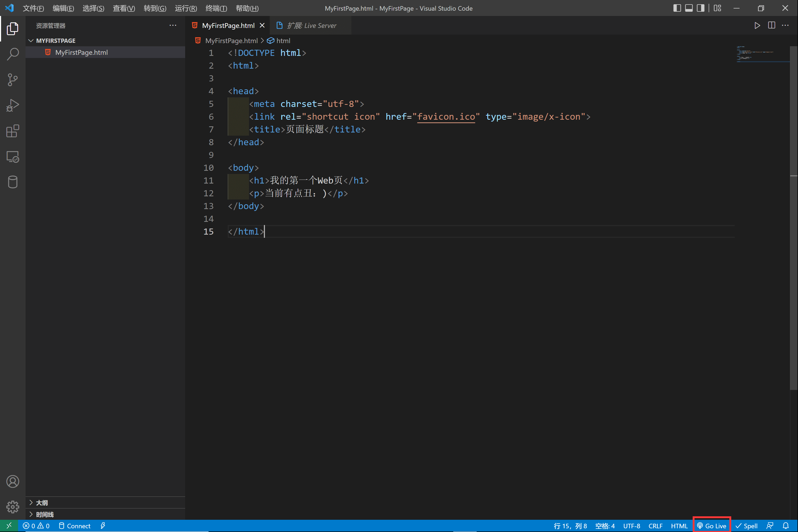Open the Remote Explorer view
The height and width of the screenshot is (532, 798).
point(13,157)
